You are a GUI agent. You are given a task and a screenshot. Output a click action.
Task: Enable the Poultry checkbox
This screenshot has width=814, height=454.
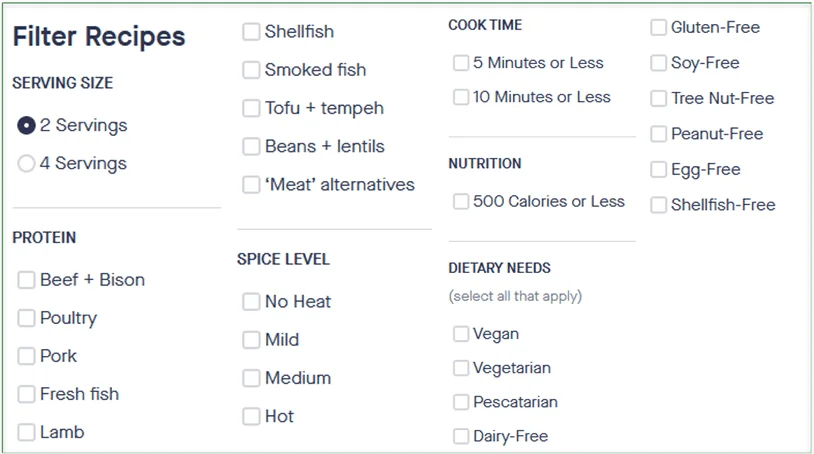point(26,318)
